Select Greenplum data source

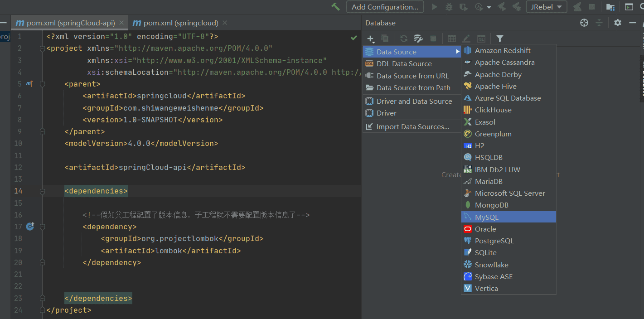[x=508, y=134]
